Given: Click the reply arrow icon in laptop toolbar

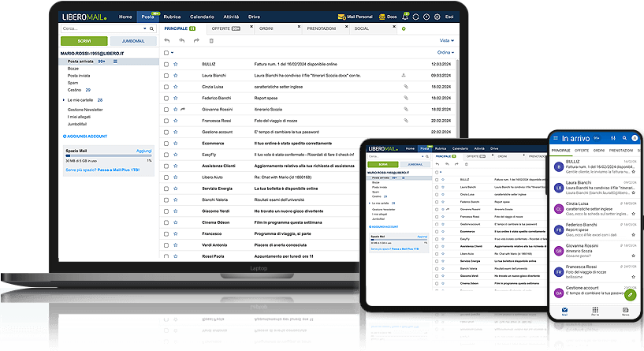Looking at the screenshot, I should (x=167, y=40).
